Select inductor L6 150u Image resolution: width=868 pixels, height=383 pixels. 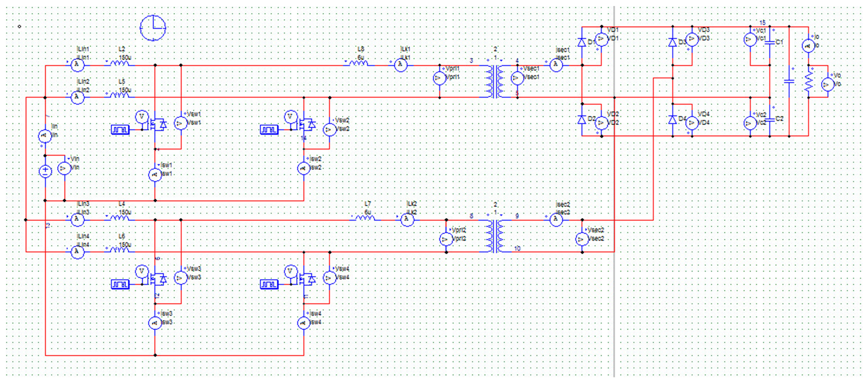tap(120, 250)
